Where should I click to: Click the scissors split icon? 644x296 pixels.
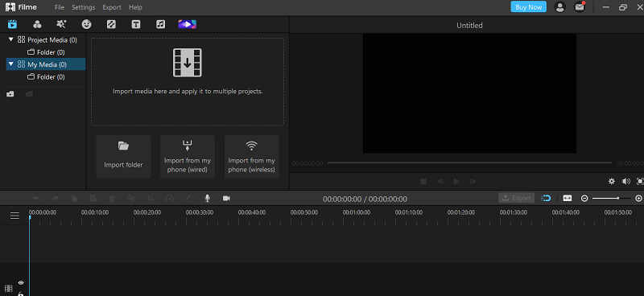131,199
